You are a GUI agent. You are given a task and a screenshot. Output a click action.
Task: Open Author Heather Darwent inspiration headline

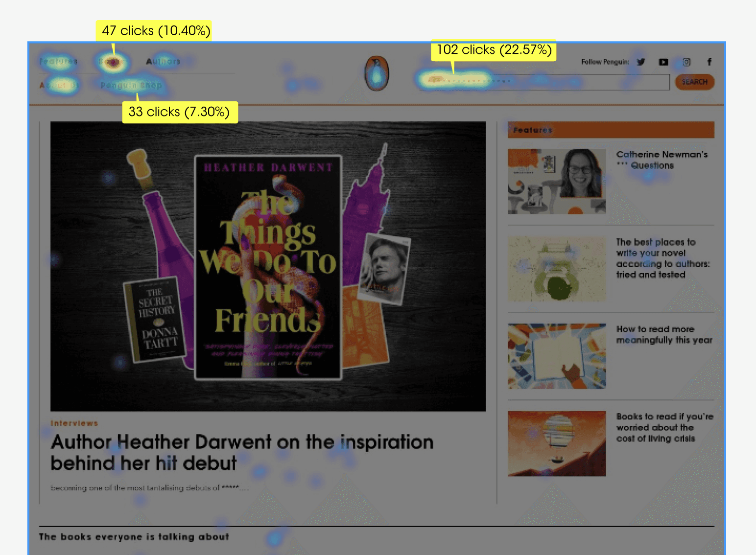click(242, 452)
